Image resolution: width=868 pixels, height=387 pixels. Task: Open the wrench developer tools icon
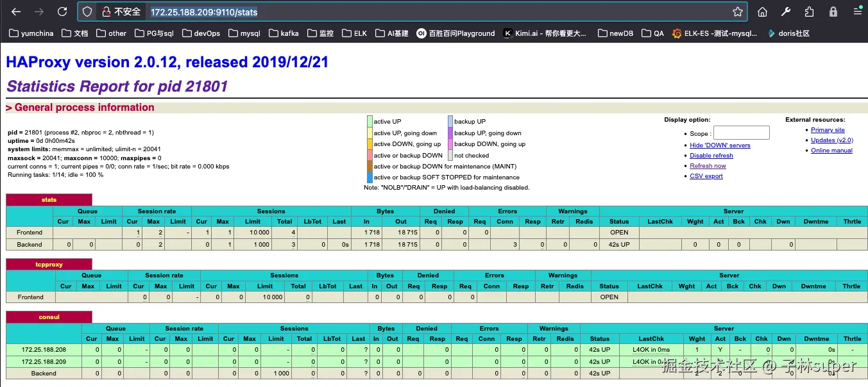(786, 12)
